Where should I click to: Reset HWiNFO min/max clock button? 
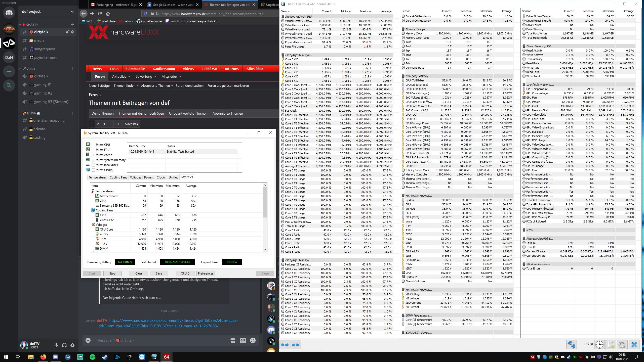[599, 344]
